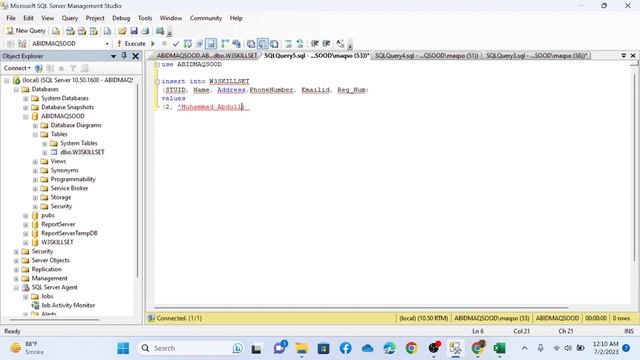Click the Save floppy disk icon
This screenshot has height=360, width=640.
pos(133,31)
